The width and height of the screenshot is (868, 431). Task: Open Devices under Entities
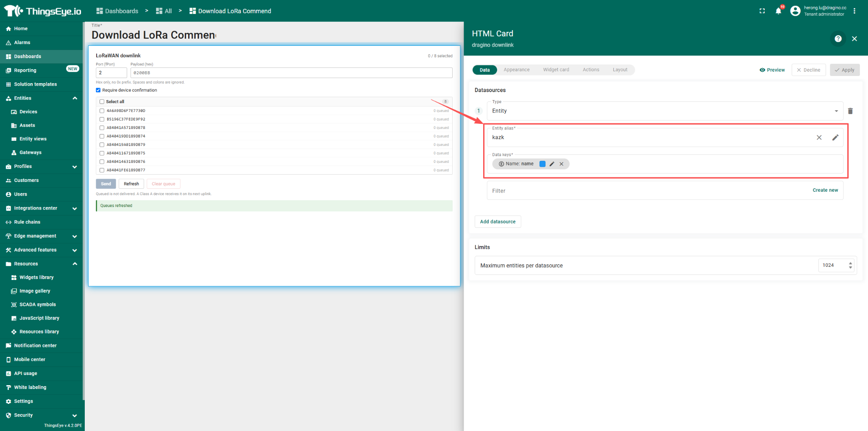click(41, 112)
